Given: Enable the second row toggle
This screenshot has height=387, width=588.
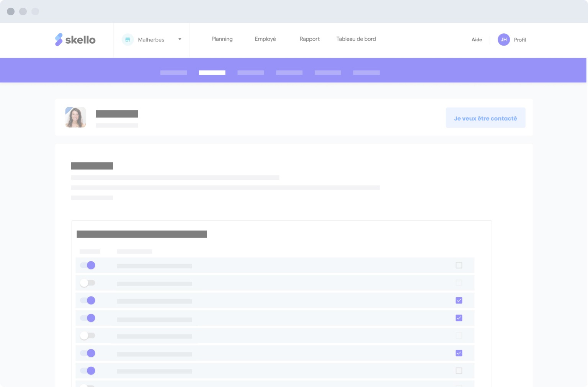Looking at the screenshot, I should 87,283.
